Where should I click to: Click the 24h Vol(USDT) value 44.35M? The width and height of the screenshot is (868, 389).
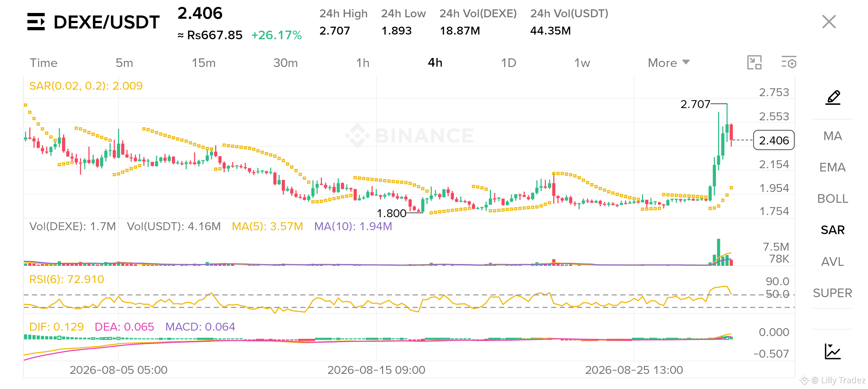tap(550, 31)
